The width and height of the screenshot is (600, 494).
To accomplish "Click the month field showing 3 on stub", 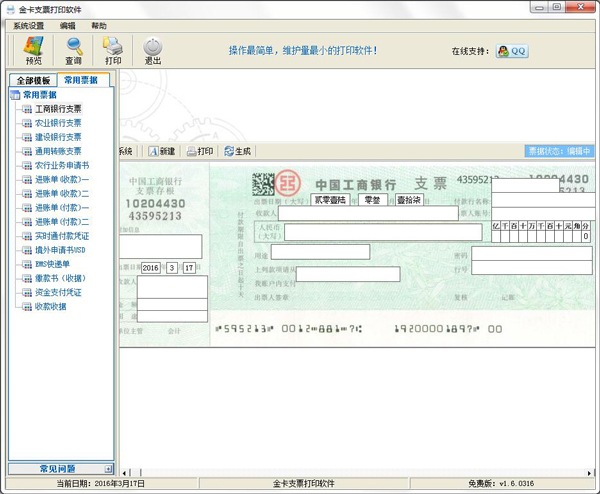I will coord(172,268).
